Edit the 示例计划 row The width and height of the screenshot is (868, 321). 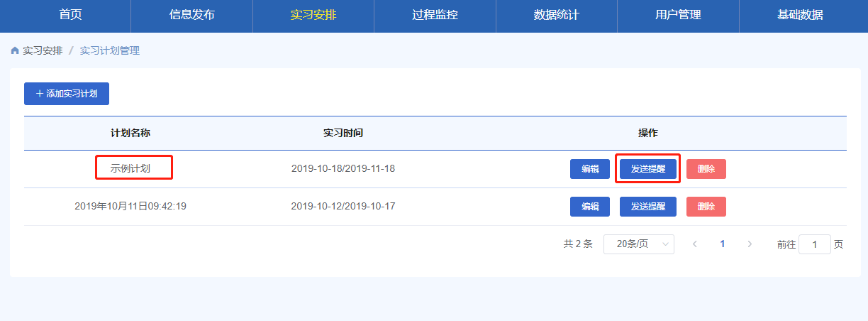pos(590,169)
